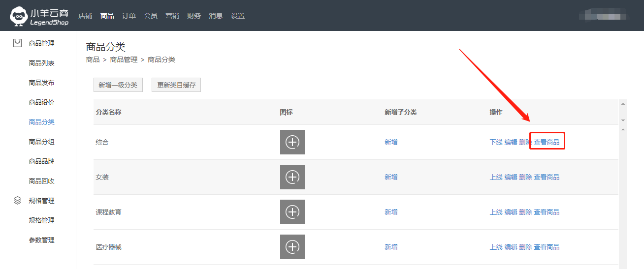This screenshot has height=269, width=644.
Task: Add a subcategory under 女装 via 新增
Action: click(391, 177)
